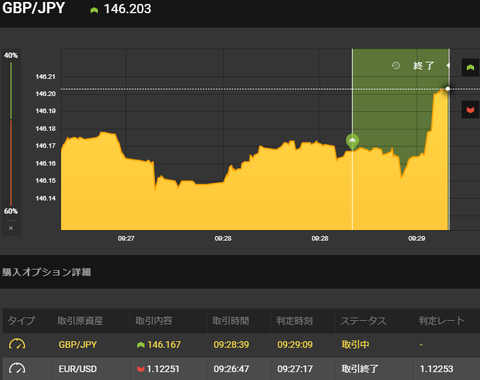Click trade time 09:28:39
Viewport: 480px width, 380px height.
pyautogui.click(x=231, y=344)
